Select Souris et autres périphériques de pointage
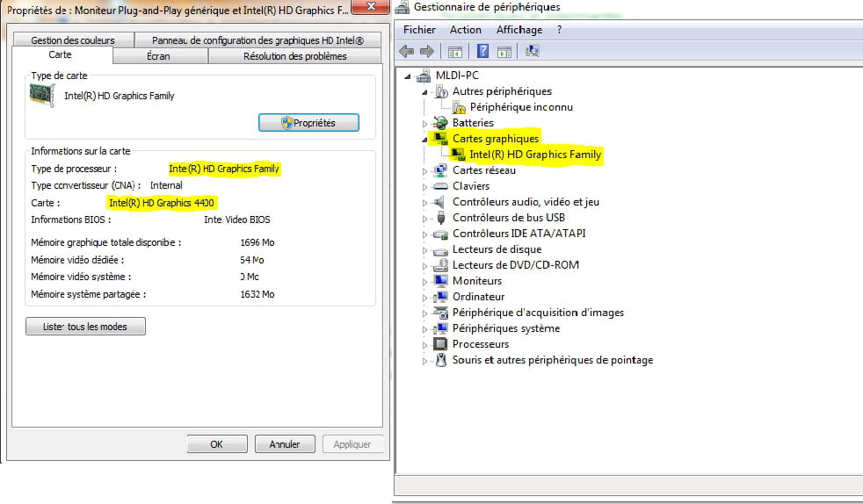Image resolution: width=863 pixels, height=504 pixels. click(553, 360)
